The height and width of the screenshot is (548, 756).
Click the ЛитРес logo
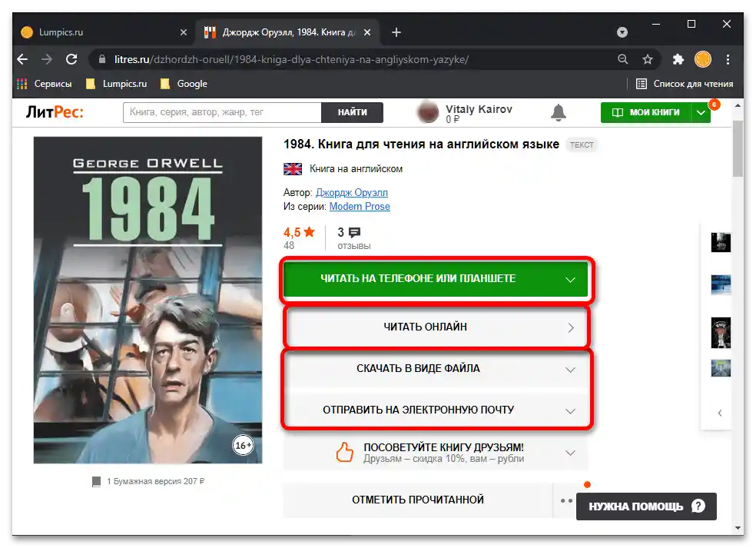point(55,112)
